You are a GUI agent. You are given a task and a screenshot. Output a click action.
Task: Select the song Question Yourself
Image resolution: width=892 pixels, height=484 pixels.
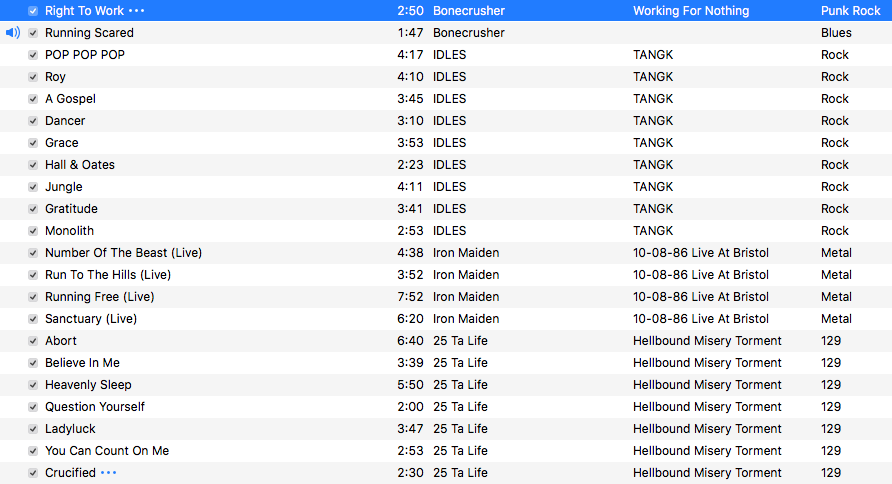[95, 407]
